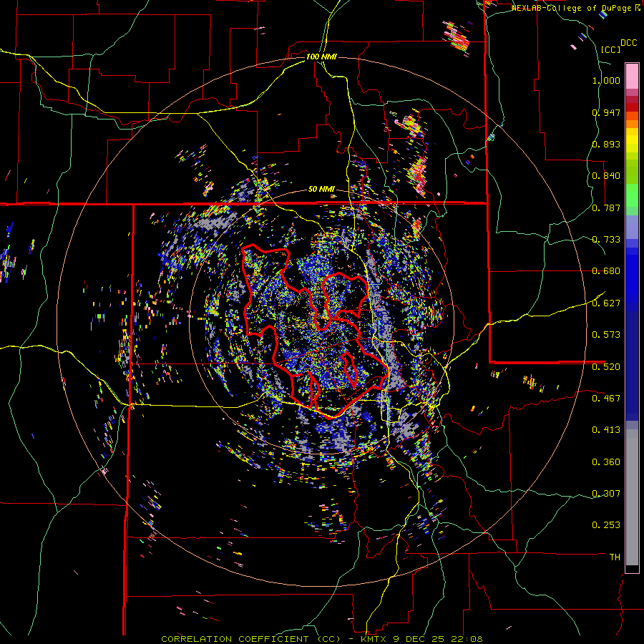Pick the pink segment atop the color bar
The image size is (644, 644).
pos(632,77)
